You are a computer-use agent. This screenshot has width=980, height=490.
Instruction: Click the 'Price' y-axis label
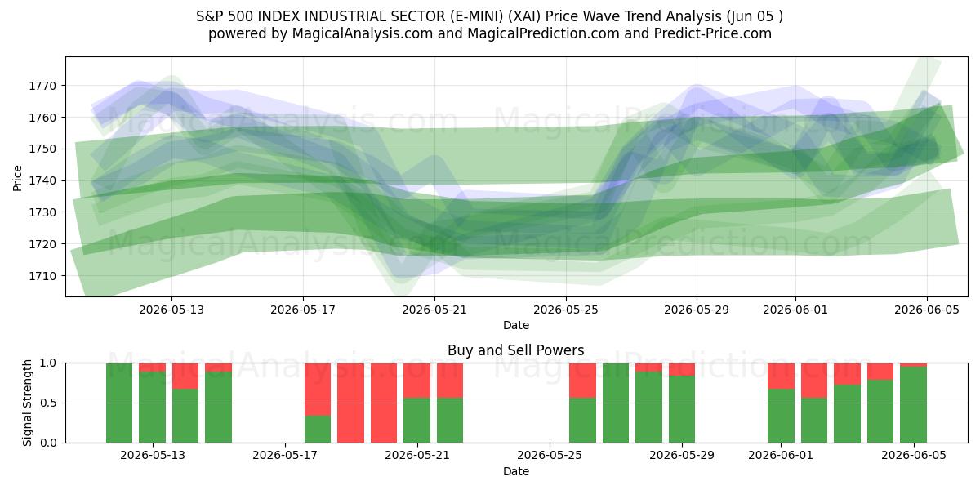[18, 176]
